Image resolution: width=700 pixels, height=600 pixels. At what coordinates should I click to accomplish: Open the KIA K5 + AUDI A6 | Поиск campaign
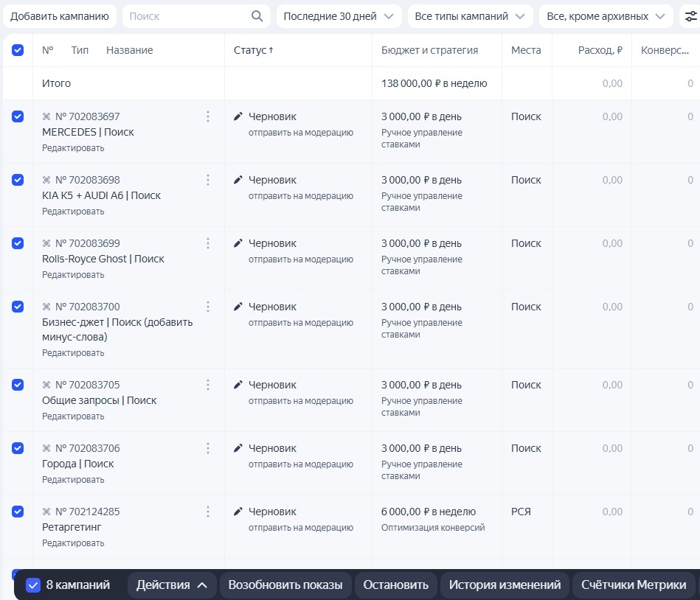101,195
